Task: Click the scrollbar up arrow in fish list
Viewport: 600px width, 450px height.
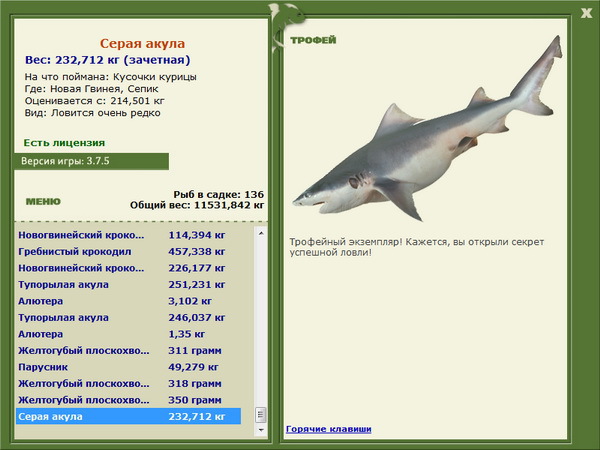Action: pos(262,232)
